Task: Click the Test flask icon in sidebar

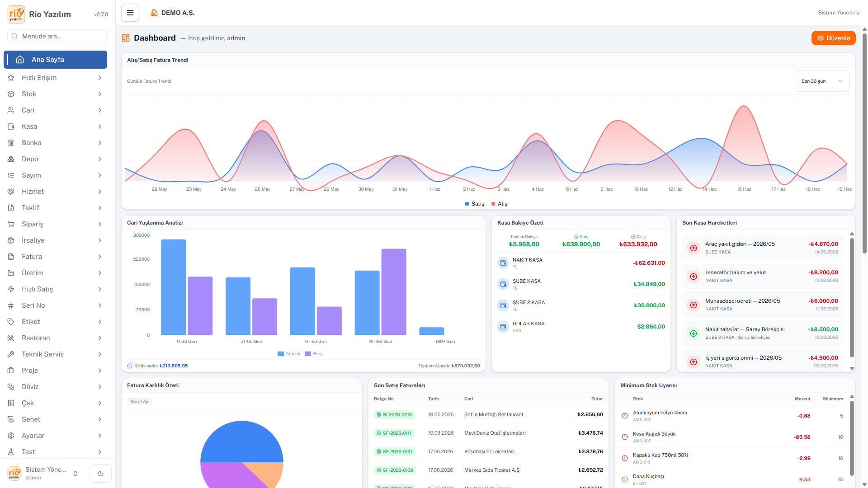Action: [x=11, y=452]
